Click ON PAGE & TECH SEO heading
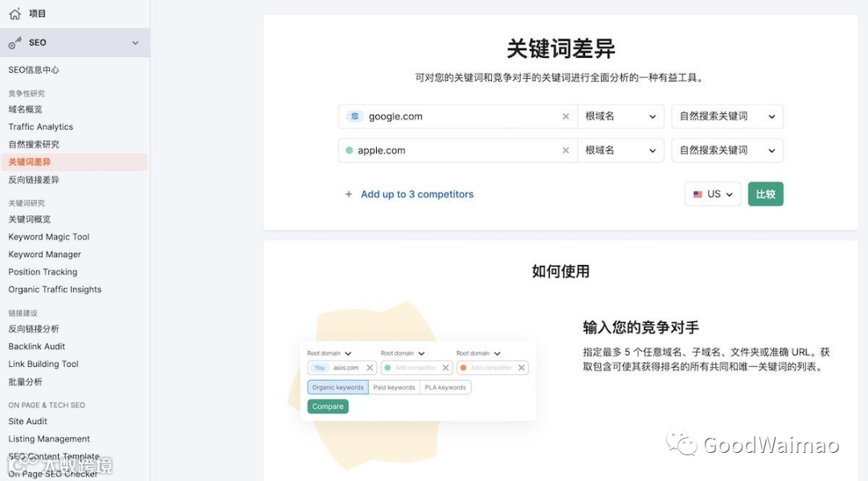 point(47,406)
